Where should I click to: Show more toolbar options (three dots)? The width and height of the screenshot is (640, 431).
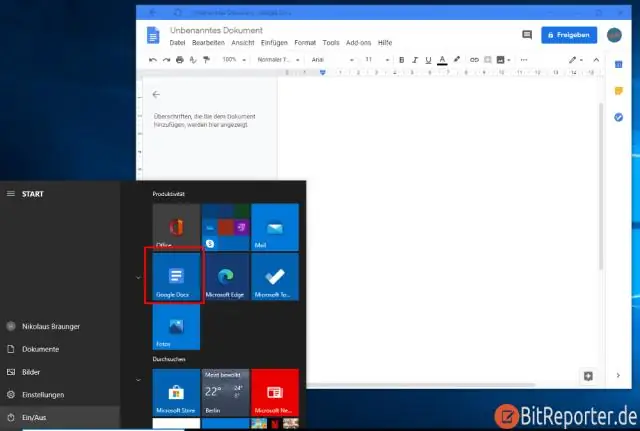coord(524,60)
